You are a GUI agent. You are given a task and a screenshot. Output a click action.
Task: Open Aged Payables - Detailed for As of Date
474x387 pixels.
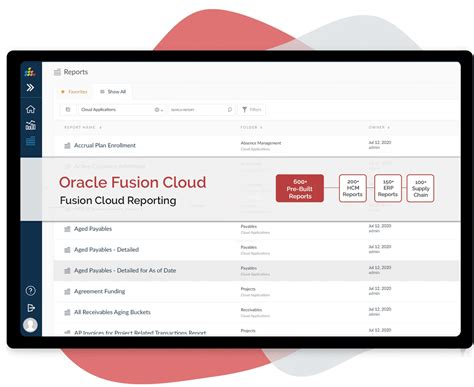click(125, 270)
